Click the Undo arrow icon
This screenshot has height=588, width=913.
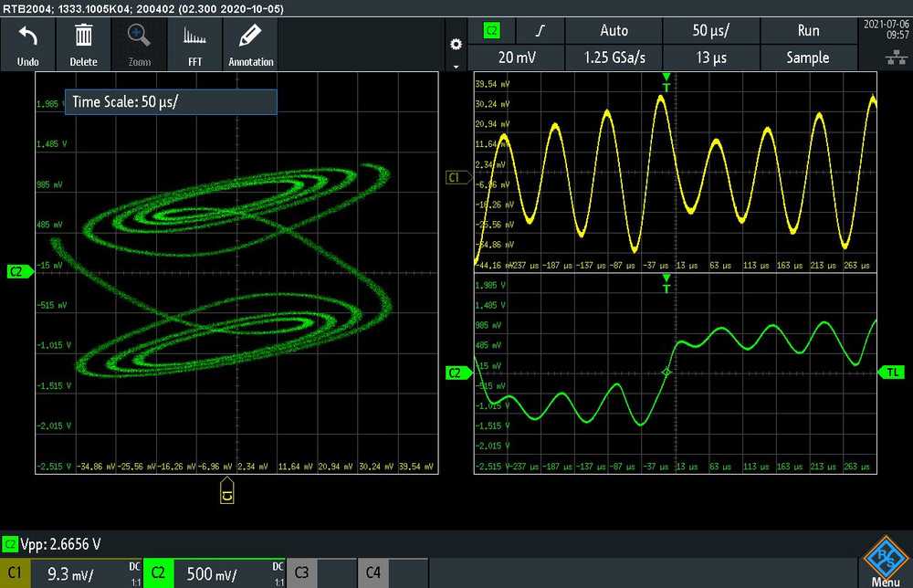[x=28, y=37]
